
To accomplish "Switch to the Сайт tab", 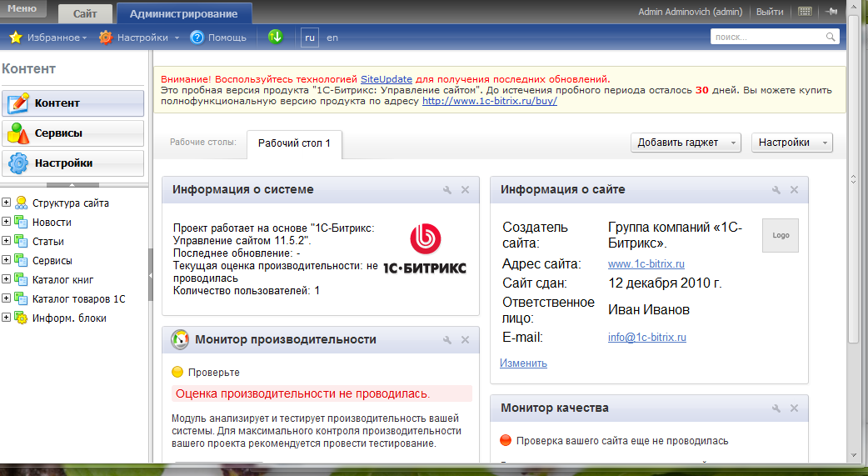I will coord(85,14).
